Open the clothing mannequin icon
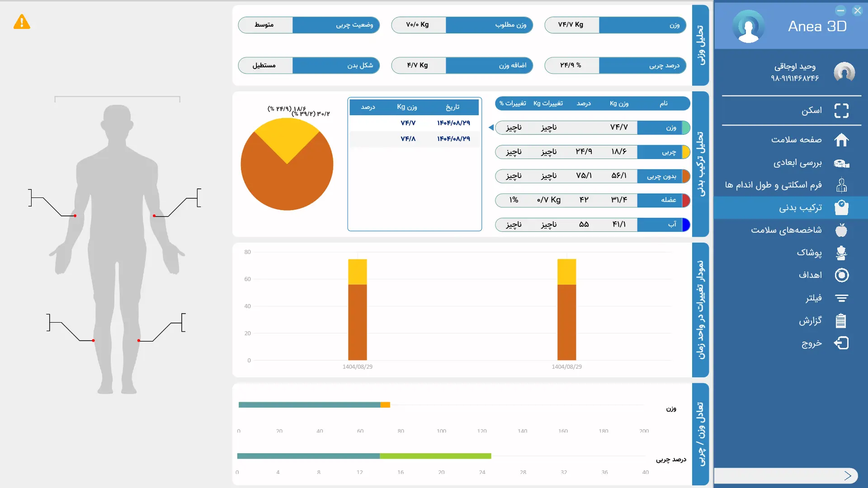 coord(841,253)
